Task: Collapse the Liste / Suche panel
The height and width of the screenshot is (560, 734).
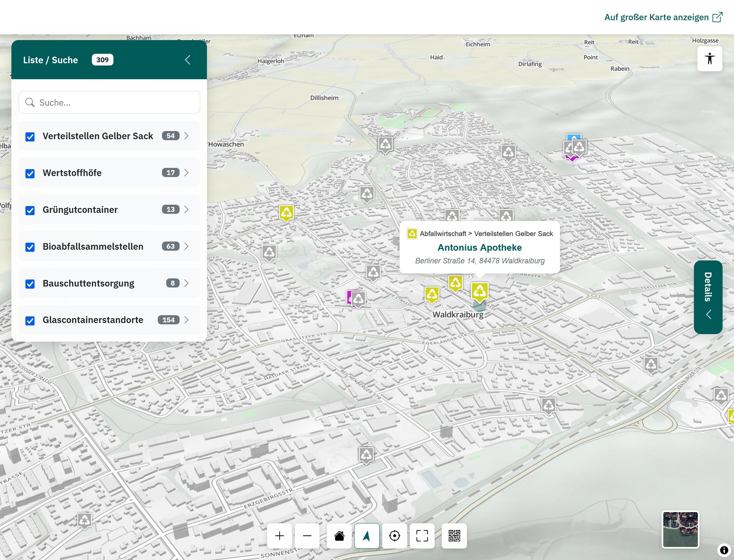Action: pyautogui.click(x=187, y=60)
